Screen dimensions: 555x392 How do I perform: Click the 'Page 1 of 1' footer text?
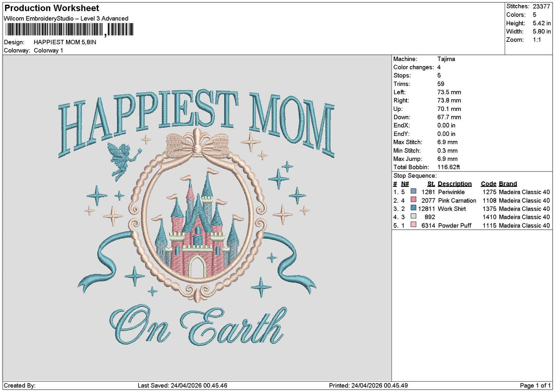535,385
